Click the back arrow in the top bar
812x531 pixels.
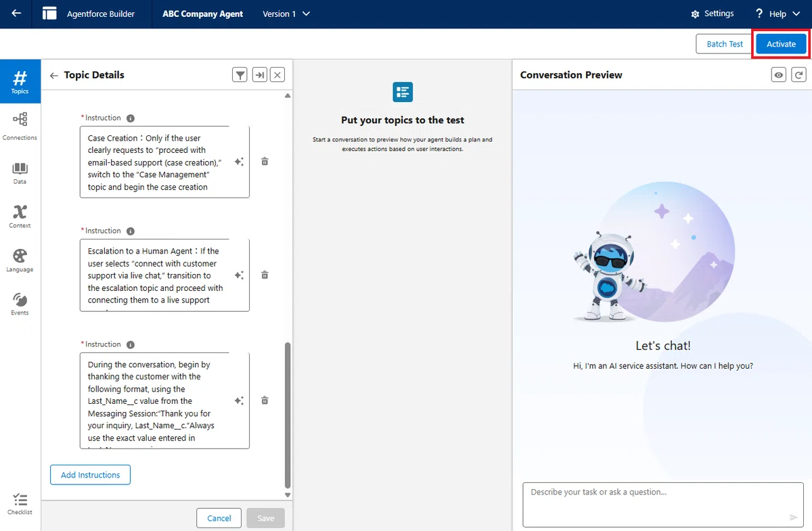(16, 14)
